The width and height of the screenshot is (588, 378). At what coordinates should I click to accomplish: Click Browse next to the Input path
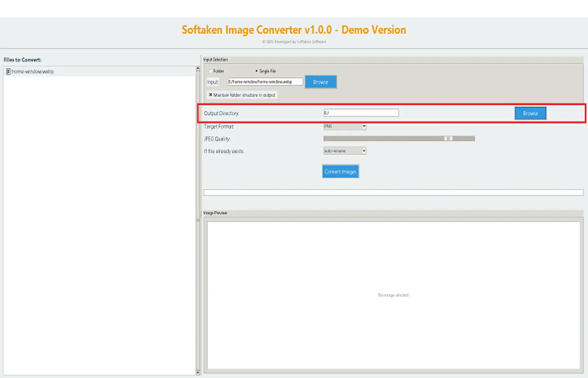[x=321, y=82]
